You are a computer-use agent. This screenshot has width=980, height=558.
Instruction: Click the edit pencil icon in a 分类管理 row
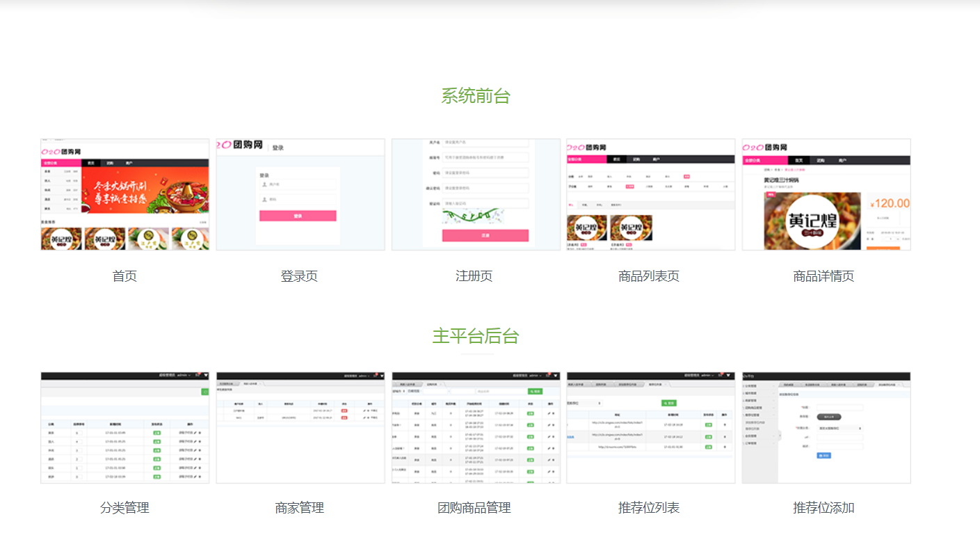[195, 433]
